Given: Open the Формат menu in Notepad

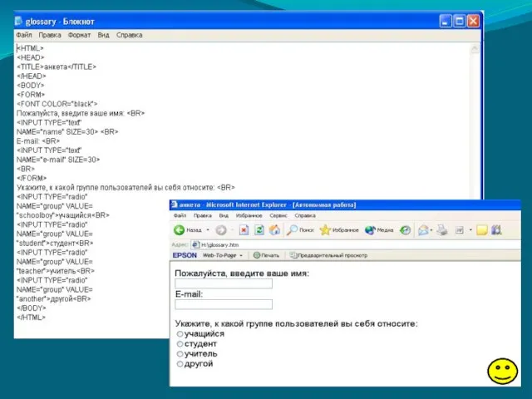Looking at the screenshot, I should click(79, 36).
